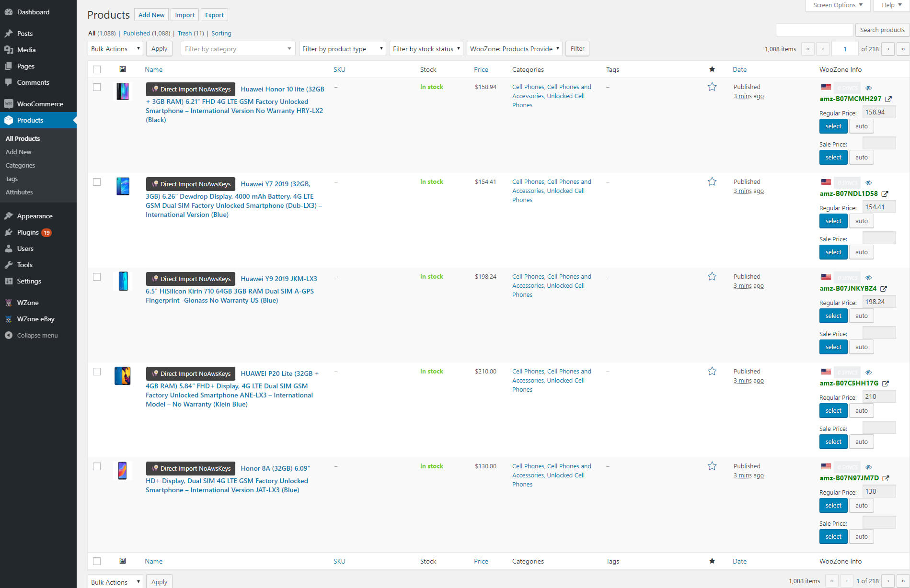This screenshot has height=588, width=910.
Task: Mark Honor 8A as featured with star
Action: (x=712, y=466)
